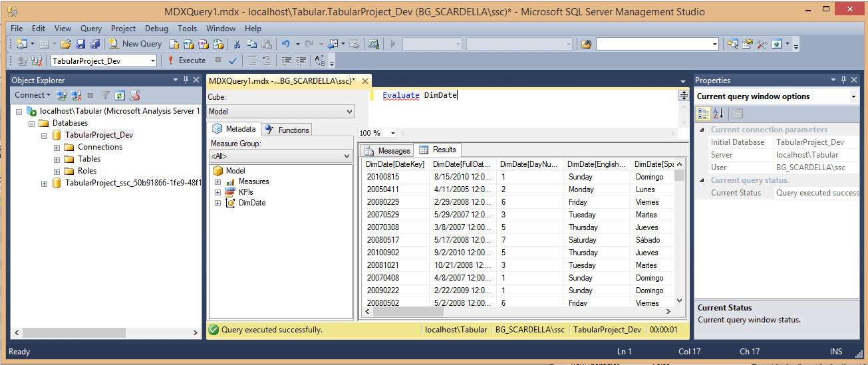Viewport: 868px width, 365px height.
Task: Open the Tools menu
Action: pos(187,29)
